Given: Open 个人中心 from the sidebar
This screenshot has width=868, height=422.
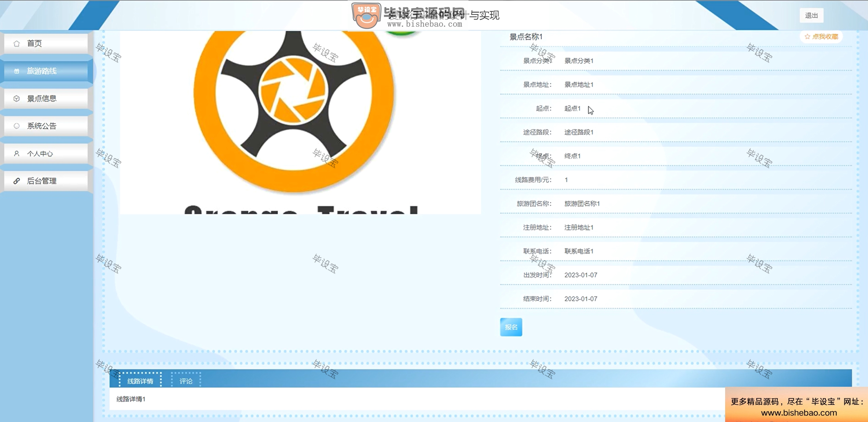Looking at the screenshot, I should pyautogui.click(x=46, y=154).
